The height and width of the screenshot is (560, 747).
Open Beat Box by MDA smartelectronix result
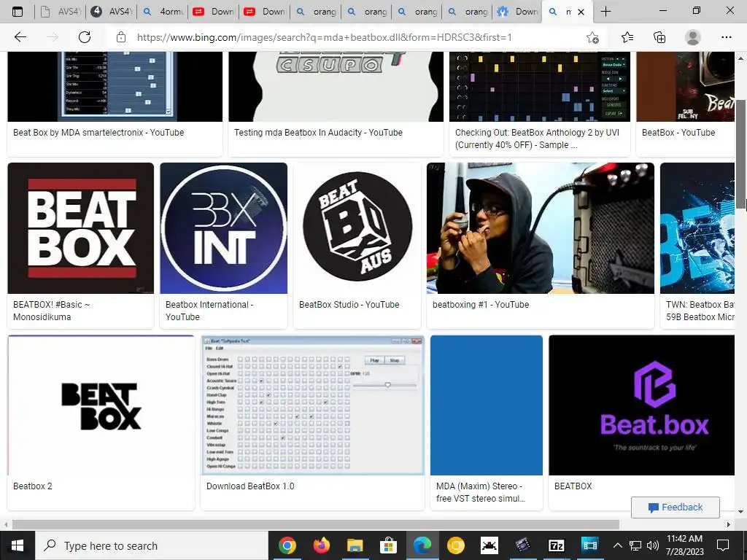click(x=98, y=133)
